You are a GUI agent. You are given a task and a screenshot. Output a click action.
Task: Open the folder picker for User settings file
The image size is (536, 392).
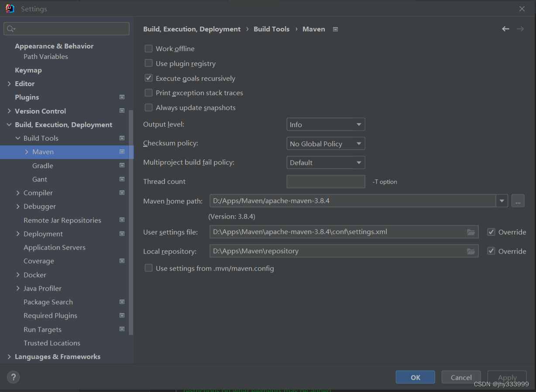click(471, 232)
